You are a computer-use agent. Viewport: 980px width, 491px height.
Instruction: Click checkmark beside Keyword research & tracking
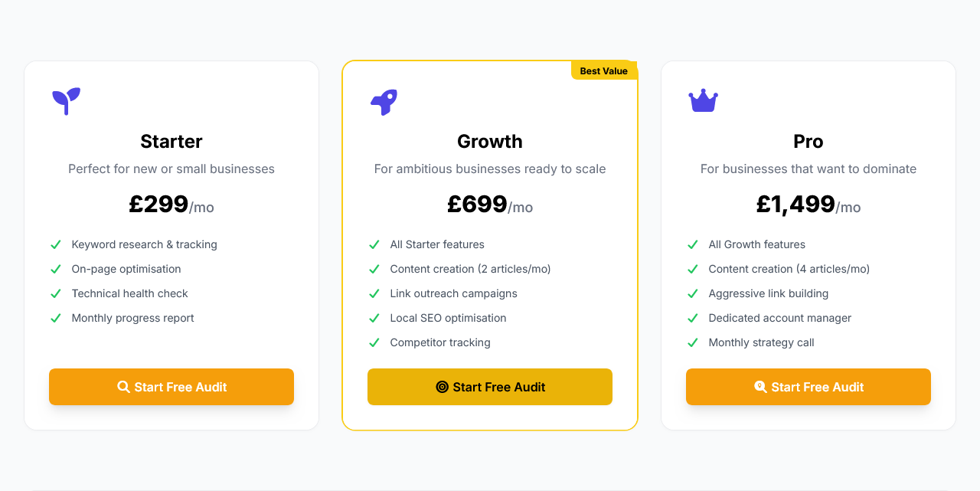tap(56, 244)
